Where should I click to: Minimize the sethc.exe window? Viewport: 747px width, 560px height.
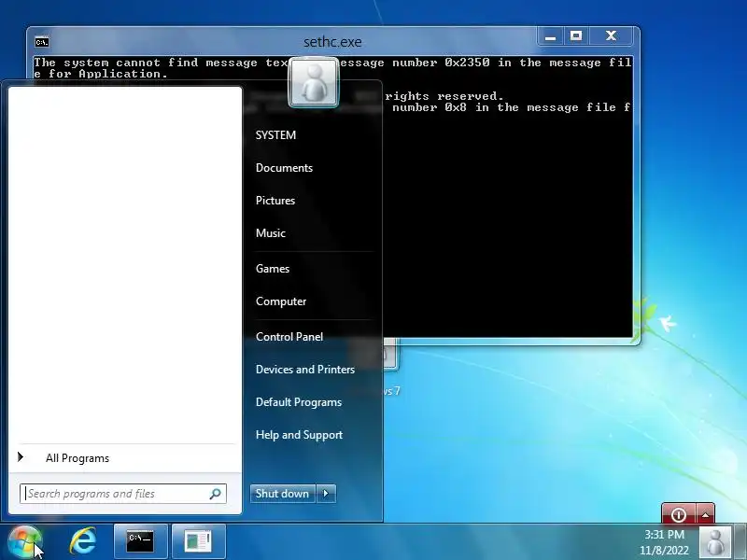coord(551,36)
